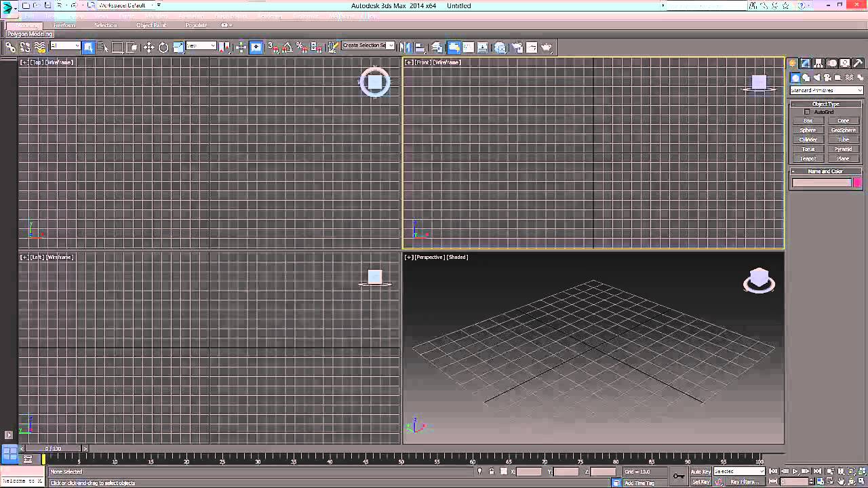Activate Select and Rotate tool
The height and width of the screenshot is (488, 868).
(x=163, y=47)
